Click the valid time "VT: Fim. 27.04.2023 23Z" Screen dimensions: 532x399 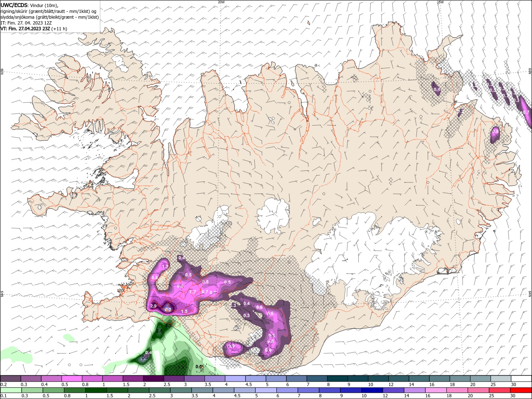[x=25, y=29]
